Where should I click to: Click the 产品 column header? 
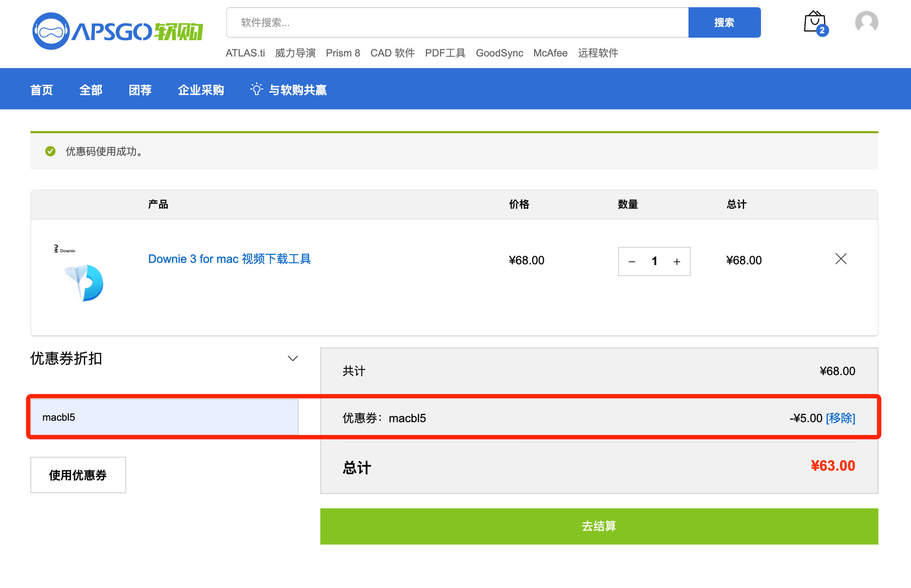pos(158,204)
